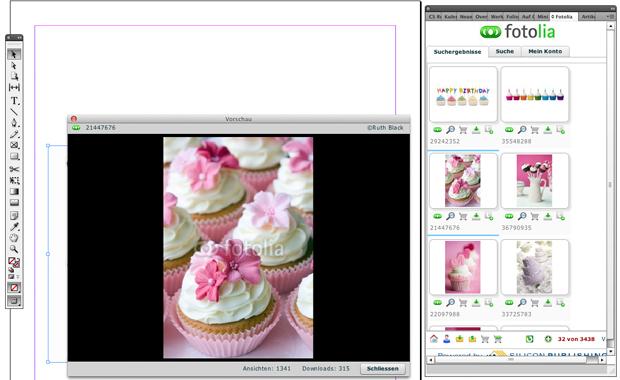Select the Note tool
The width and height of the screenshot is (620, 380).
point(14,216)
